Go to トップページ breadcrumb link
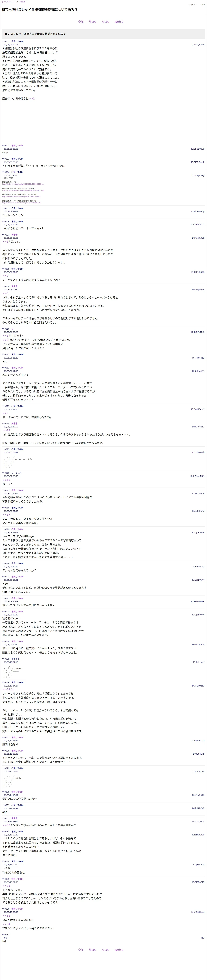 (8, 2)
